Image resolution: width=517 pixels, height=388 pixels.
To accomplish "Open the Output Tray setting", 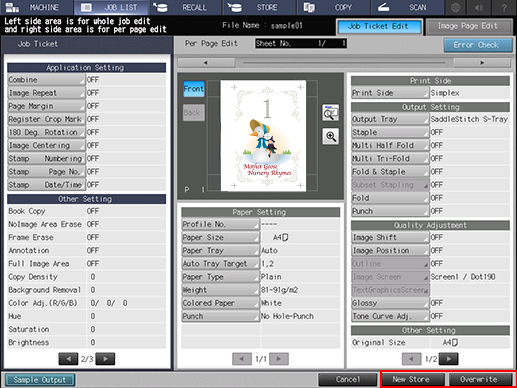I will point(390,119).
